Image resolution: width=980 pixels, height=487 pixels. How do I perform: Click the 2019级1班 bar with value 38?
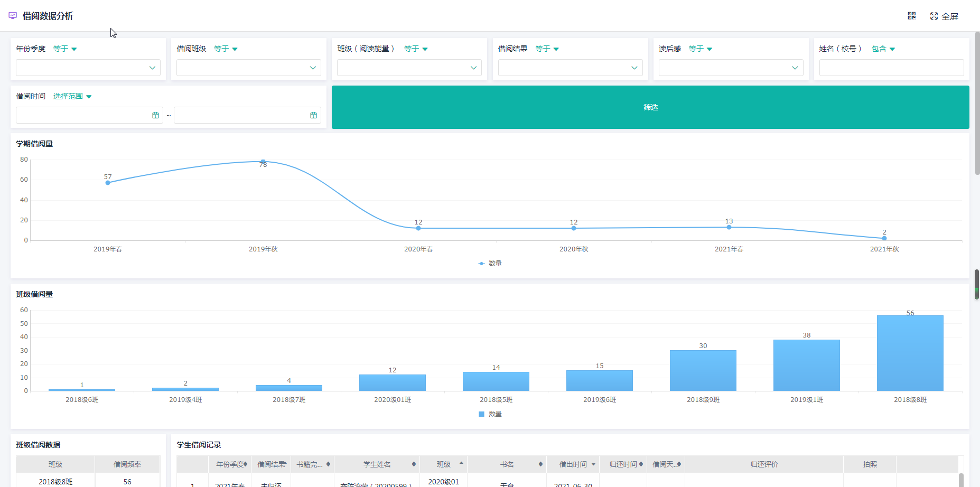pos(806,366)
